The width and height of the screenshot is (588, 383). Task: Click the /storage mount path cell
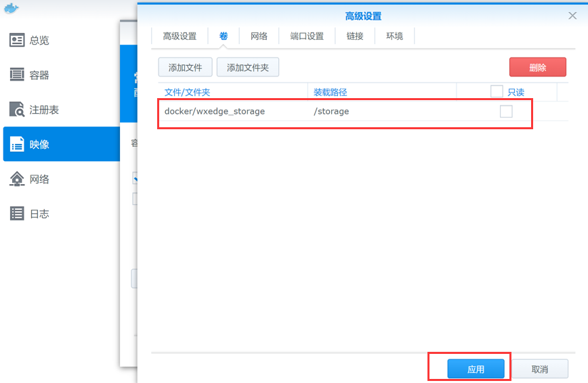pos(331,111)
